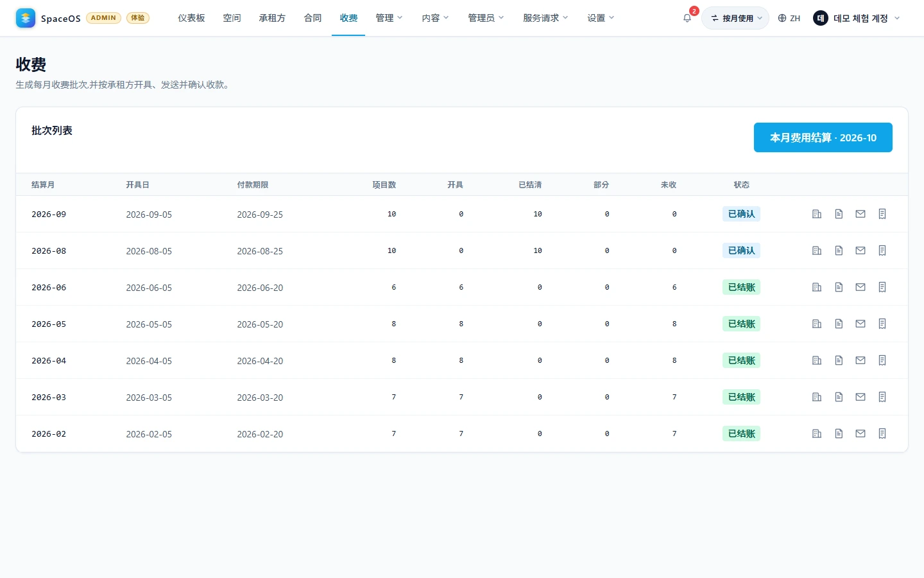Open the 데모 체험 계정 account menu
The width and height of the screenshot is (924, 578).
tap(857, 18)
